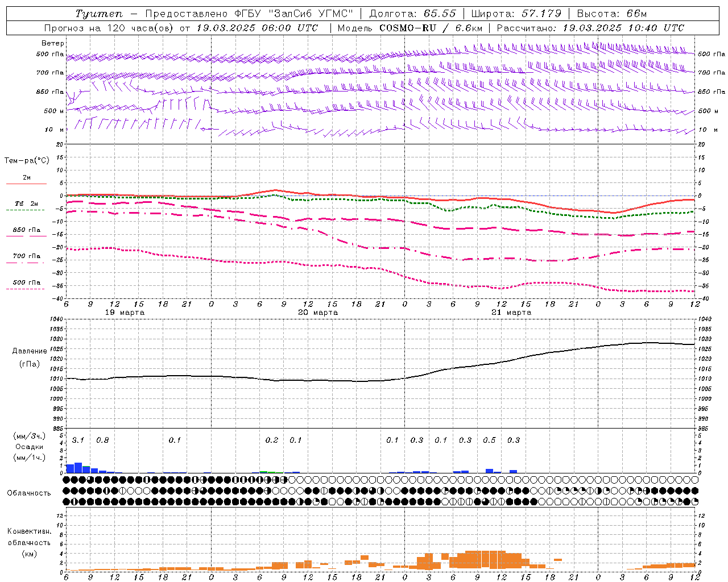Click the "Облачность" cloud cover label
Screen dimensions: 728x582
tap(29, 493)
